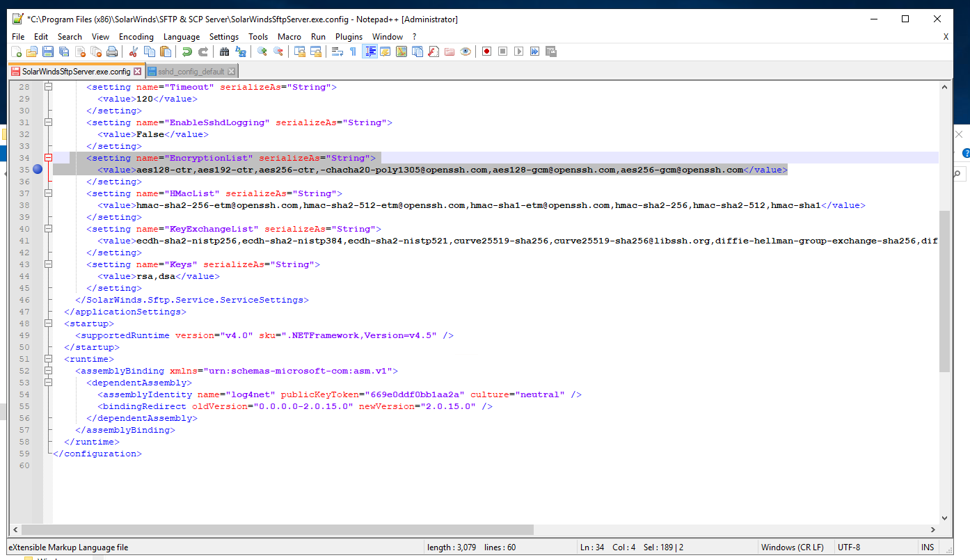Screen dimensions: 970x560
Task: Switch to the sshd_config_default tab
Action: [x=191, y=72]
